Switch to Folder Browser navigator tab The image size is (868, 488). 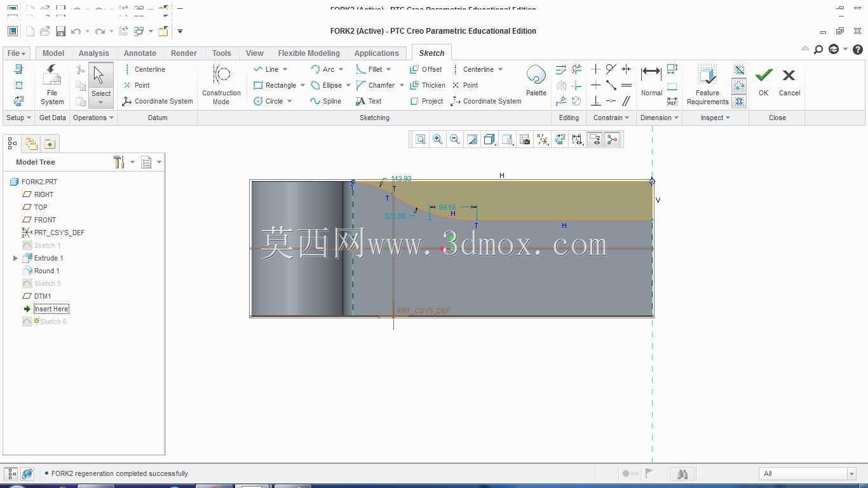click(x=31, y=144)
